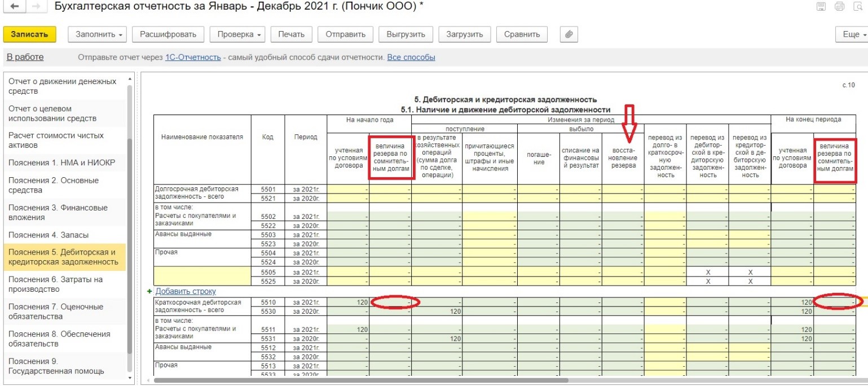Click the погашение column header

[x=539, y=159]
